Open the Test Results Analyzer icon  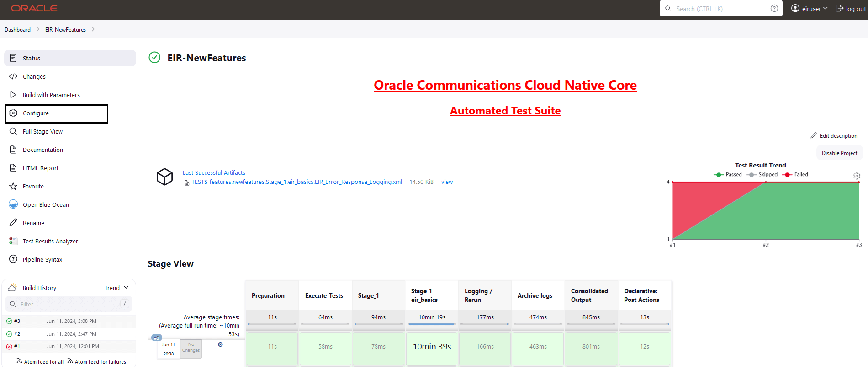coord(13,241)
